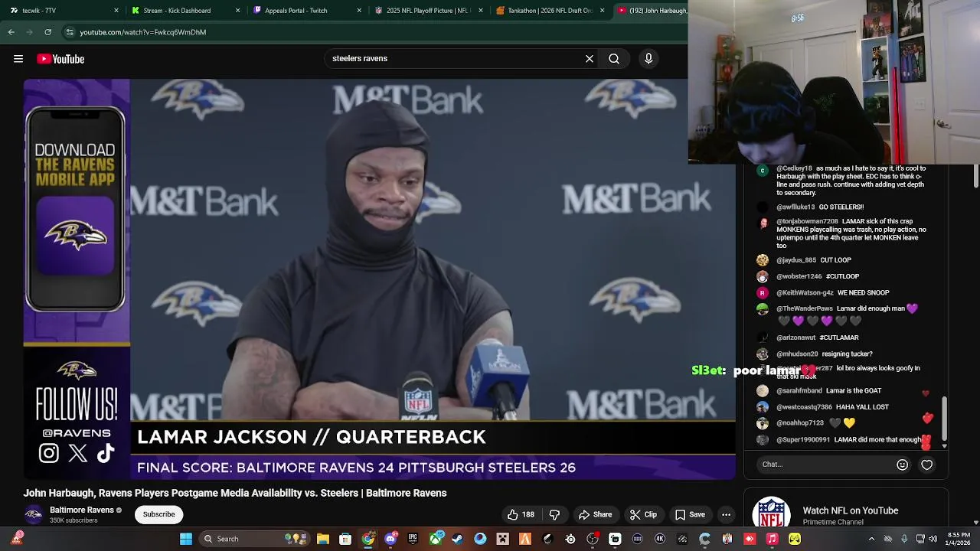This screenshot has width=980, height=551.
Task: Share the Ravens postgame video
Action: click(595, 514)
